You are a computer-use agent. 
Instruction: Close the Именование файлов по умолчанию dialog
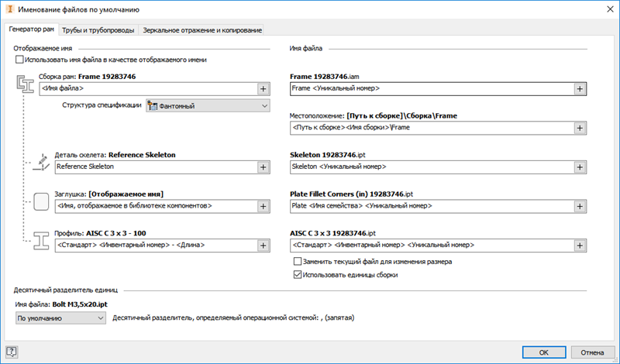610,9
